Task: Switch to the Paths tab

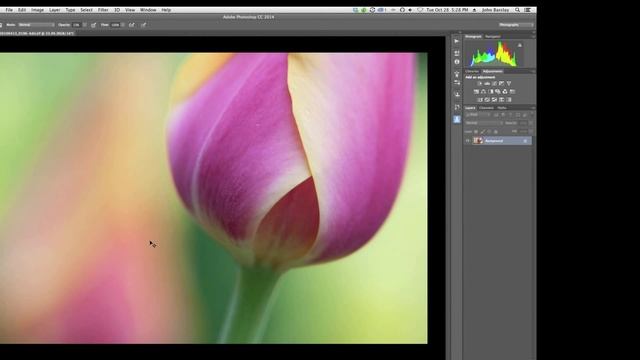Action: [x=502, y=108]
